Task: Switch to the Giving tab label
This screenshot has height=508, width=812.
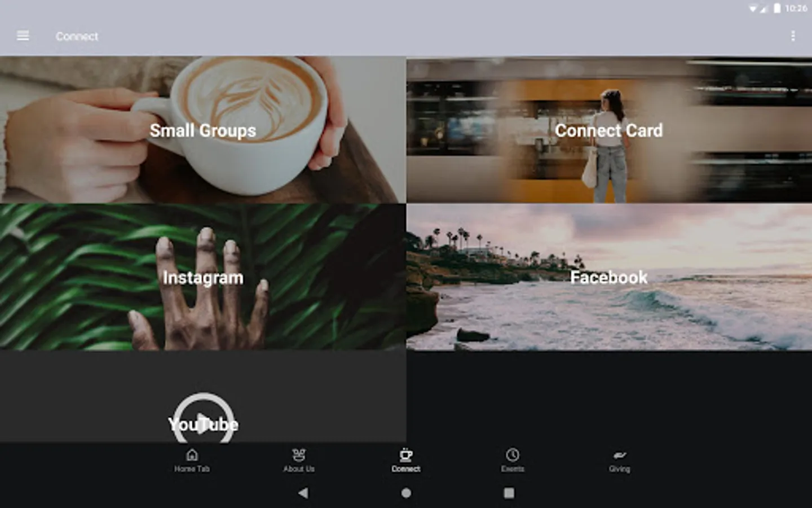Action: tap(619, 469)
